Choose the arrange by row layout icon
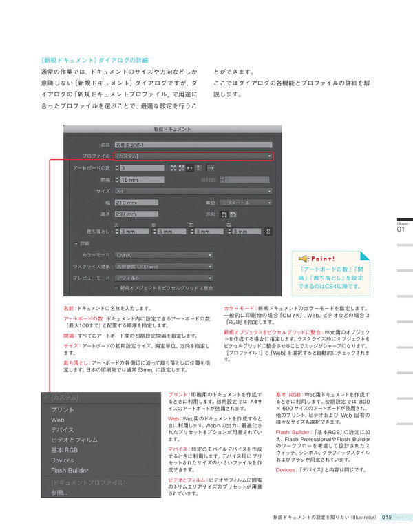413x532 pixels. [x=189, y=167]
